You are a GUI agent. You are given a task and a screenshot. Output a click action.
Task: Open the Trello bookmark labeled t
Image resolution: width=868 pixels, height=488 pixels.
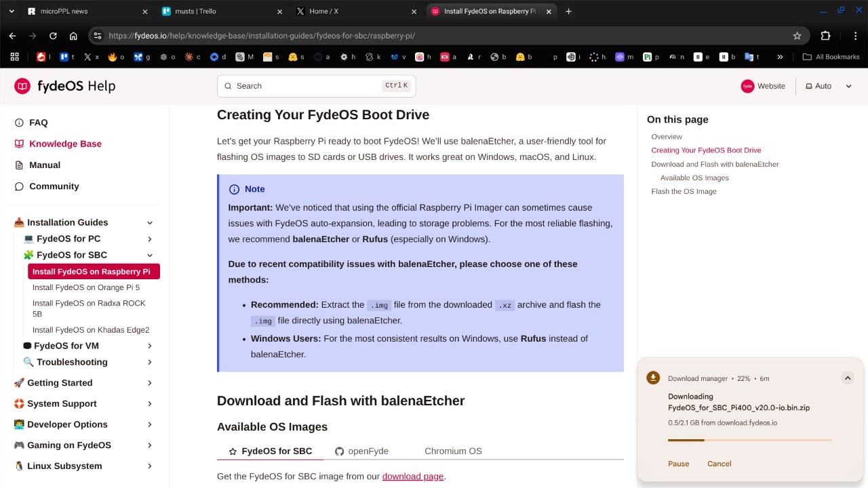(67, 57)
